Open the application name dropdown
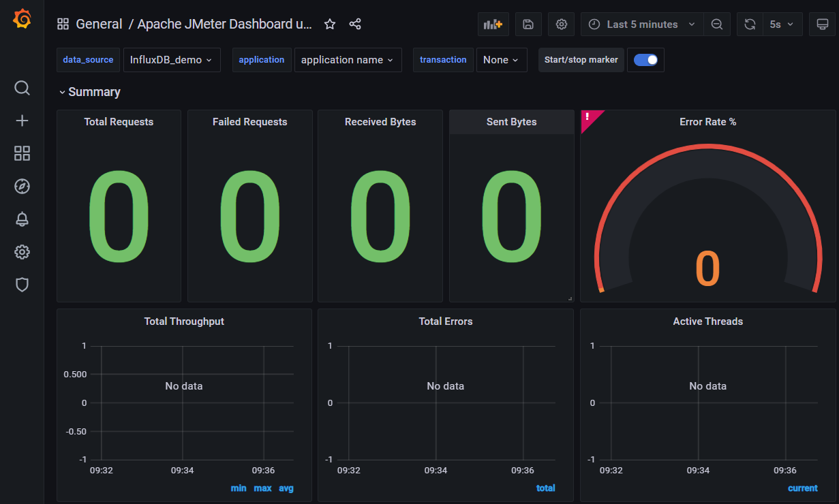 pyautogui.click(x=347, y=60)
